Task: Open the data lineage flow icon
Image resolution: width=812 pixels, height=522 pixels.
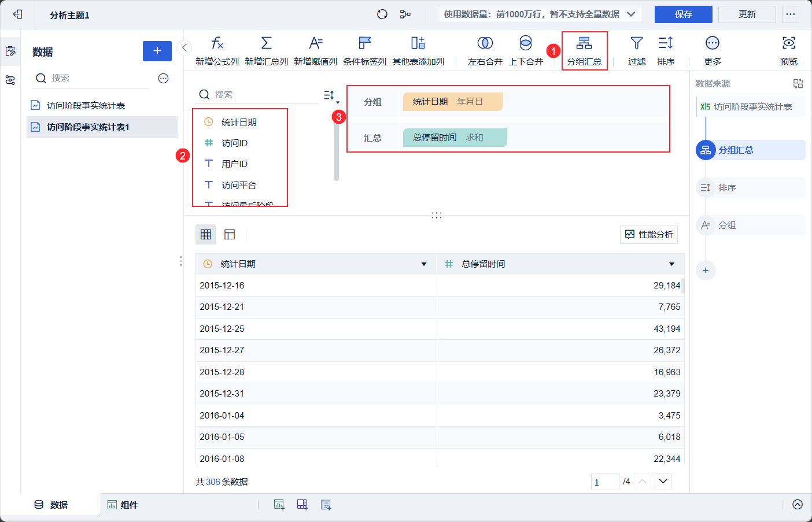Action: point(405,14)
